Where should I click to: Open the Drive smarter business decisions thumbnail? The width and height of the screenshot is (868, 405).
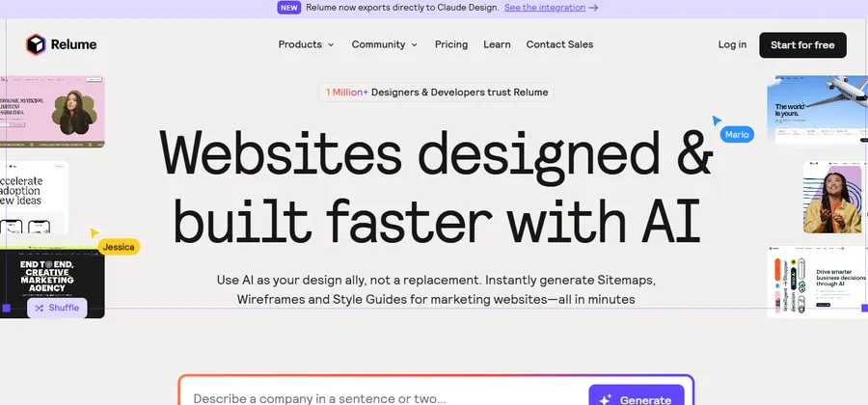click(x=817, y=283)
